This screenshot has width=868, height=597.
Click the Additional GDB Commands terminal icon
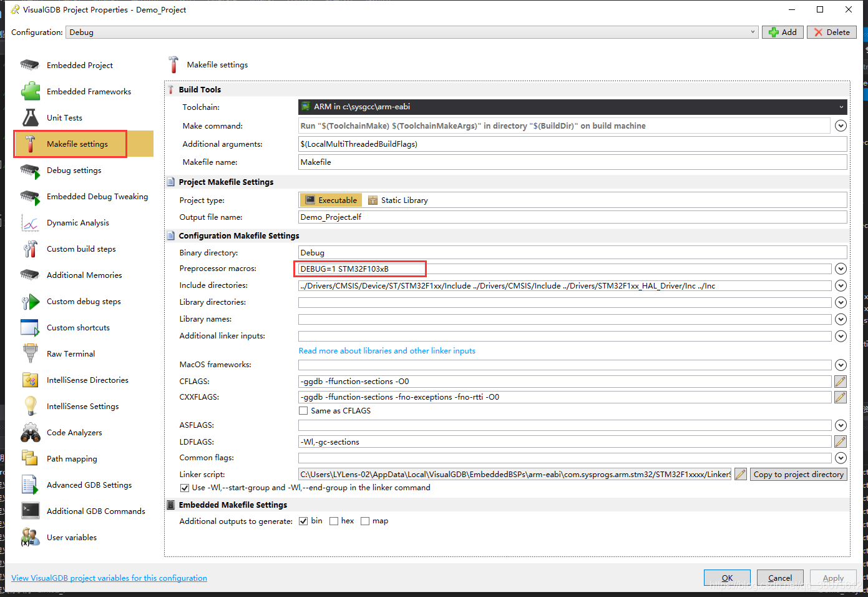(x=30, y=511)
